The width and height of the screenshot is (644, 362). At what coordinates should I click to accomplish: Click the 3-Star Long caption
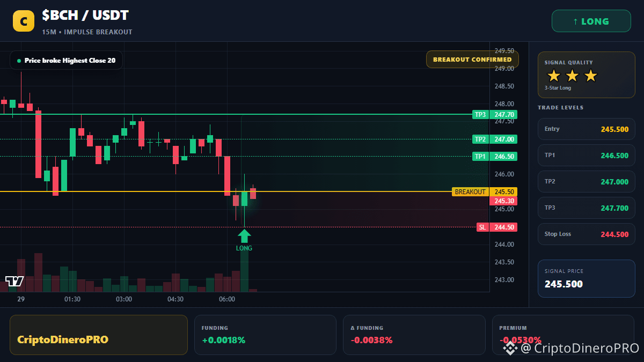click(558, 88)
